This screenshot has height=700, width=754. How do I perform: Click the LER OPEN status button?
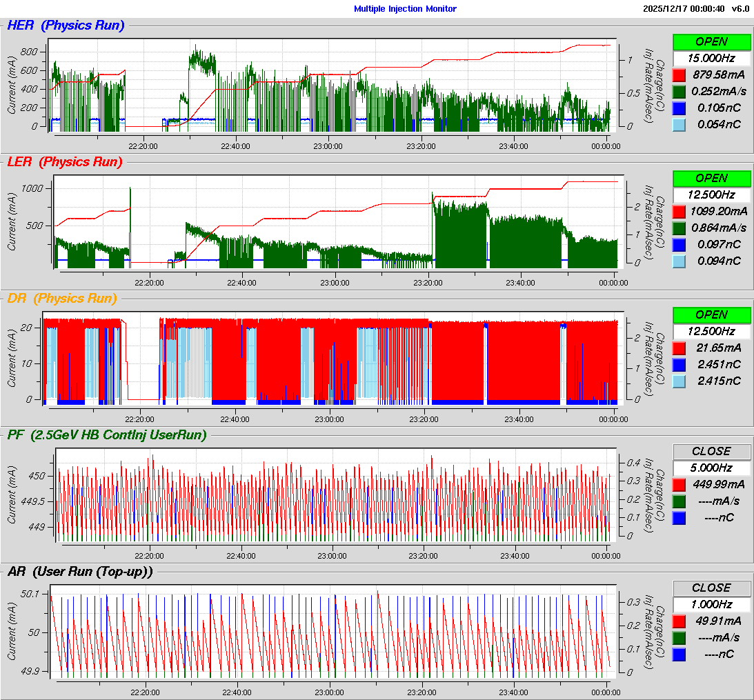tap(711, 179)
